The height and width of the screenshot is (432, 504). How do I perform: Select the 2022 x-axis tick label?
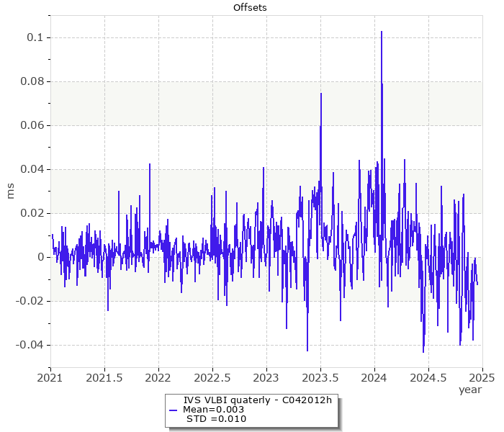(158, 377)
